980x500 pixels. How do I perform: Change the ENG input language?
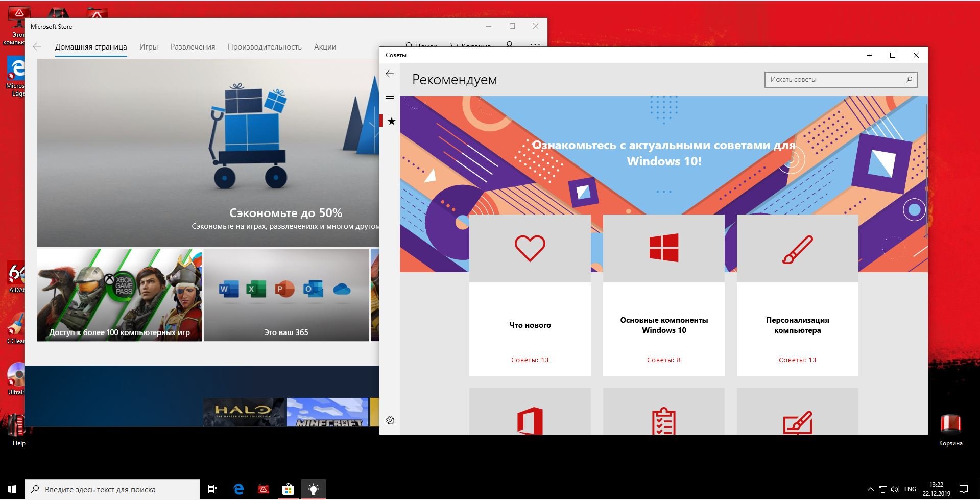tap(910, 489)
